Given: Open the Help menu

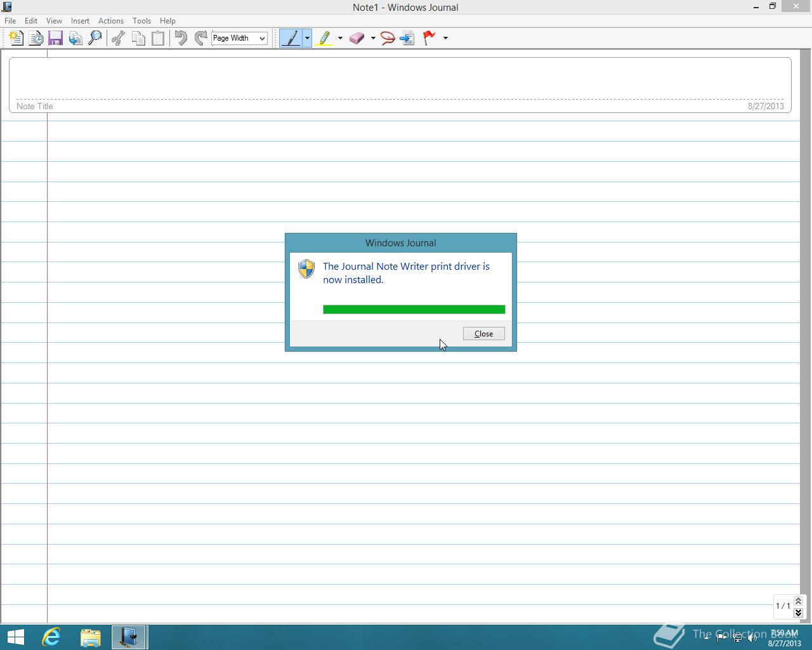Looking at the screenshot, I should tap(167, 21).
